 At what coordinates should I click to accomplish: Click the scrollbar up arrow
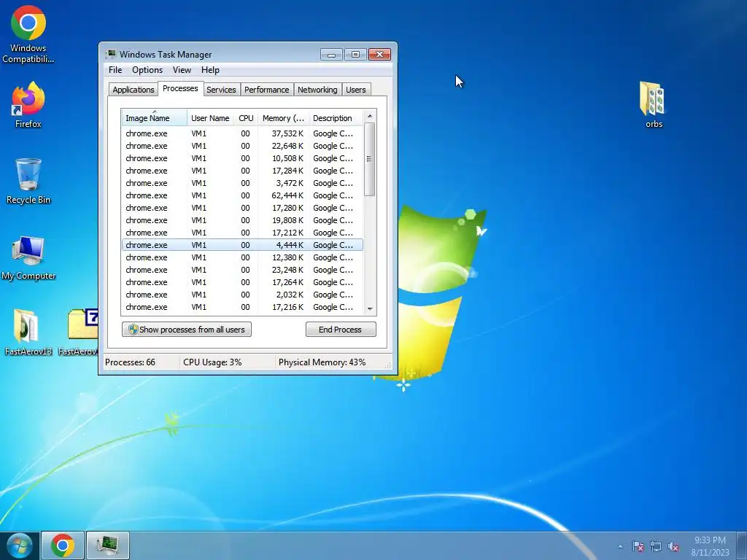[370, 116]
